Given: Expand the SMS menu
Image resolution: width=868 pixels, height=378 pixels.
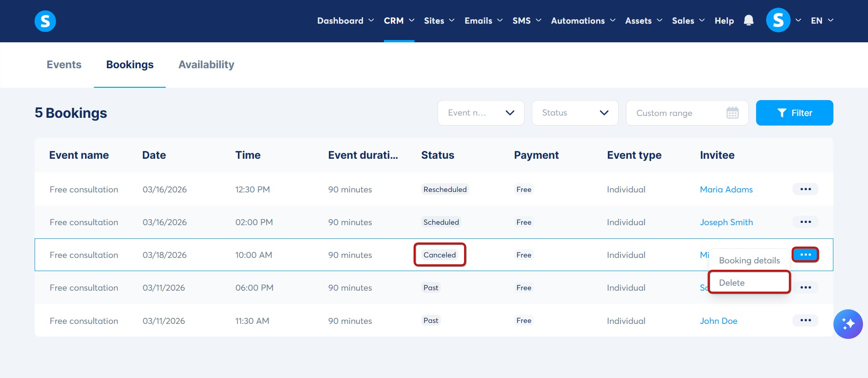Looking at the screenshot, I should click(527, 20).
